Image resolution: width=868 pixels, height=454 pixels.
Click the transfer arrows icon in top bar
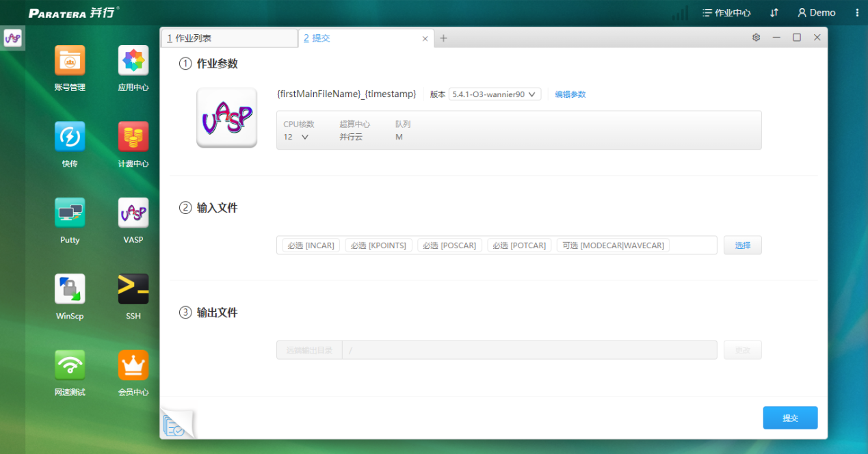(x=774, y=12)
